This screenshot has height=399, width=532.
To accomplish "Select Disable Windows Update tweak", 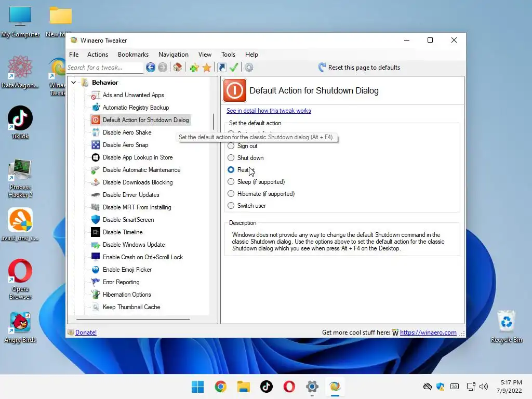I will [x=134, y=245].
